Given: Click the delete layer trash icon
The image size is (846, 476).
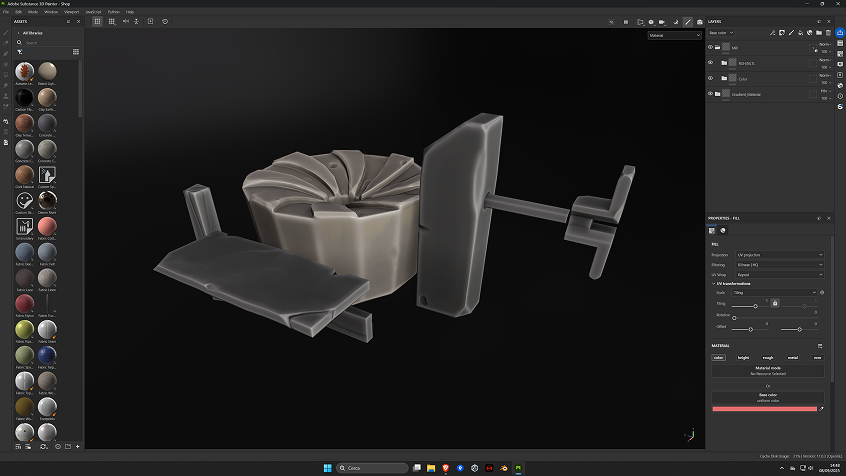Looking at the screenshot, I should tap(826, 33).
